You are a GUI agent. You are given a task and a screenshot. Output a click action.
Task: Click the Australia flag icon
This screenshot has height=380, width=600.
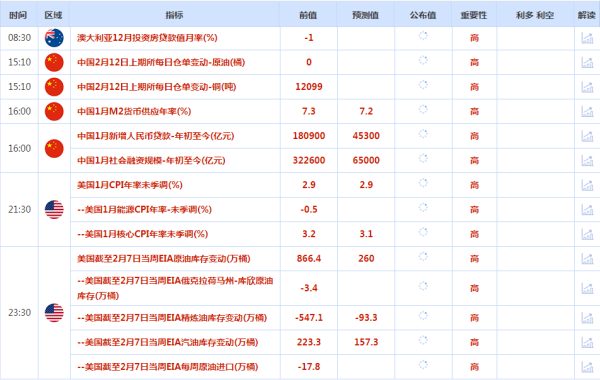click(x=54, y=38)
